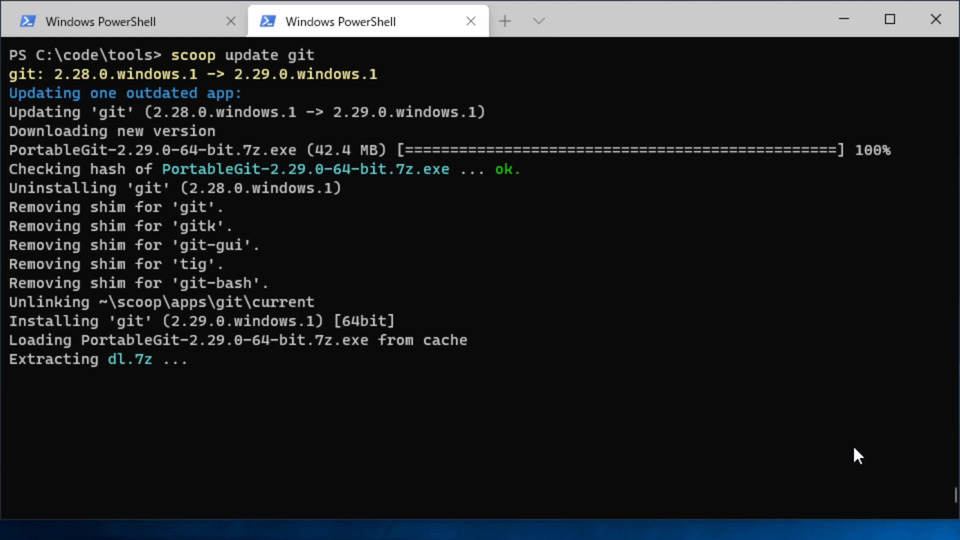Click the 'Loading PortableGit-2.29.0-64-bit.7z.exe from cache' line
This screenshot has width=960, height=540.
[238, 340]
